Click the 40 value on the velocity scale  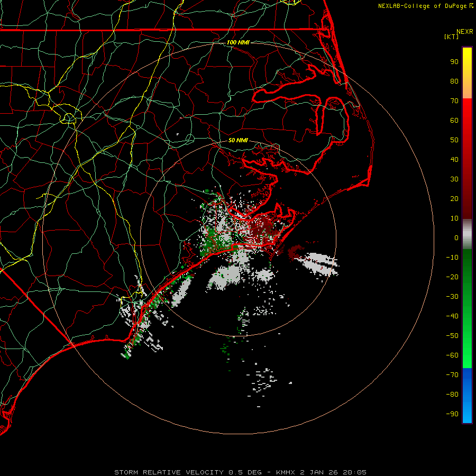click(x=454, y=159)
